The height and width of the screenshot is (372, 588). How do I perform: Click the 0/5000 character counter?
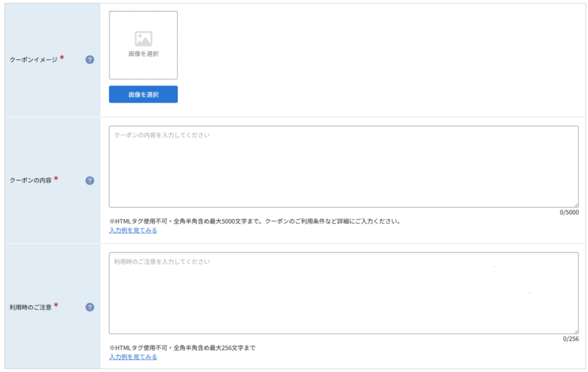pos(569,213)
